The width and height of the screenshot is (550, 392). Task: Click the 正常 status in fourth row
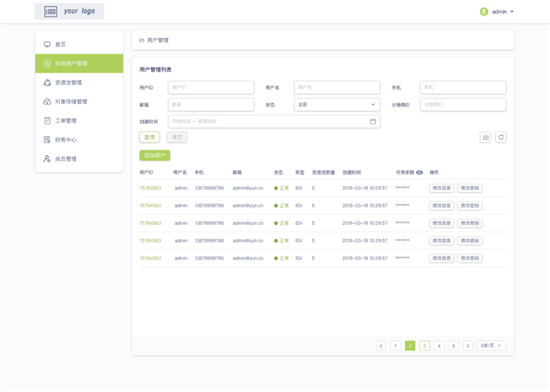pos(281,241)
